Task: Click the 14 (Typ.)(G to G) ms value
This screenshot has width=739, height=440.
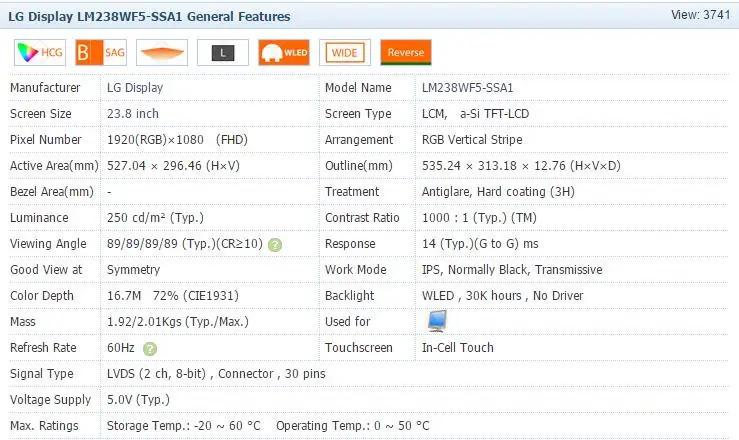Action: pyautogui.click(x=480, y=244)
